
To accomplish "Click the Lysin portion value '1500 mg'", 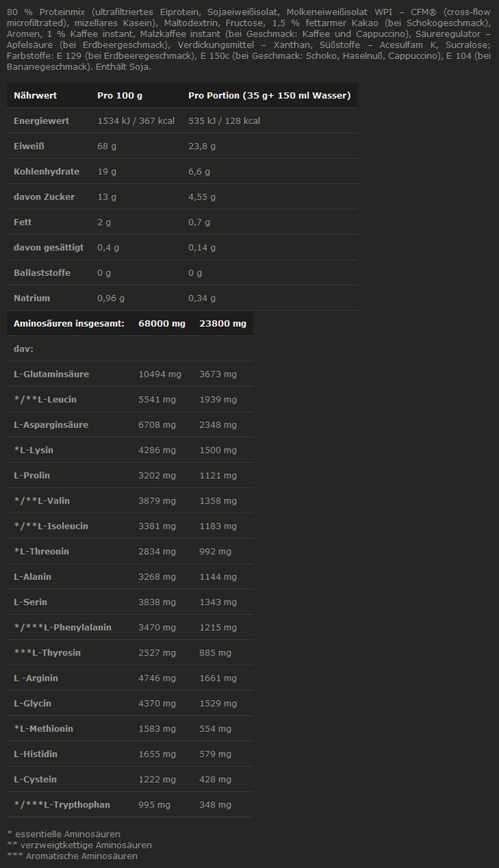I will coord(219,450).
